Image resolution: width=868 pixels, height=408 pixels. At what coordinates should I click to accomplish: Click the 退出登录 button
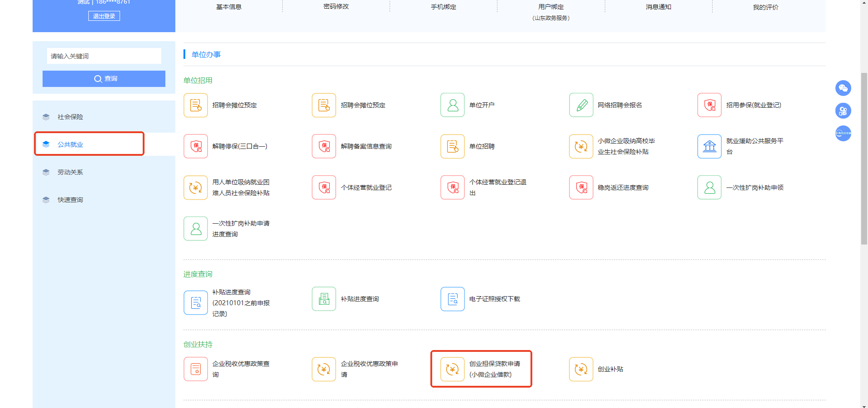[x=104, y=16]
